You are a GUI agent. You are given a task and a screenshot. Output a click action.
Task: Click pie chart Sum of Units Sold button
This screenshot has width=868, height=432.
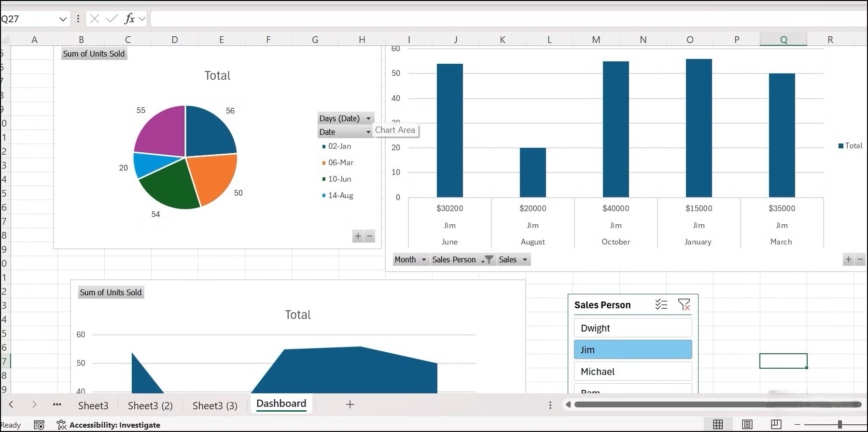tap(94, 54)
